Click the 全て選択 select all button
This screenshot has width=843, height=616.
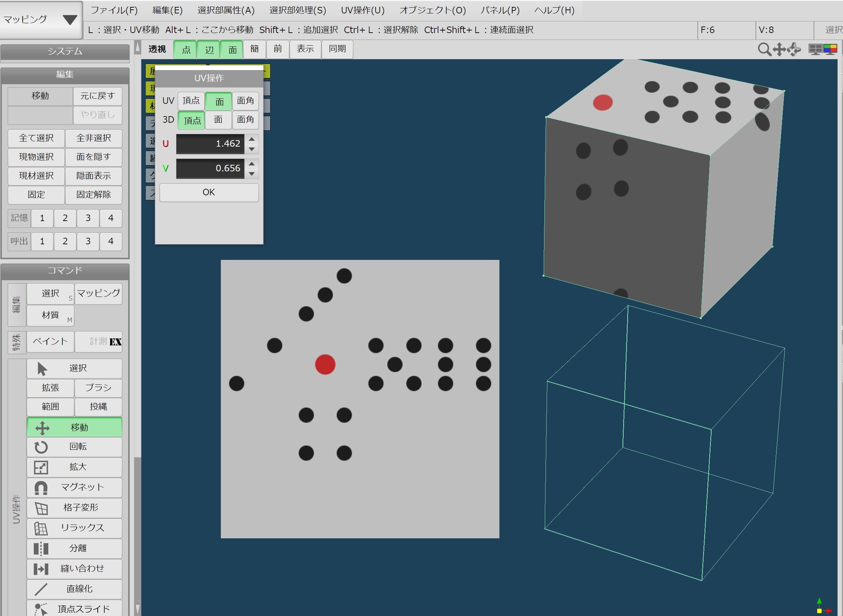click(36, 138)
